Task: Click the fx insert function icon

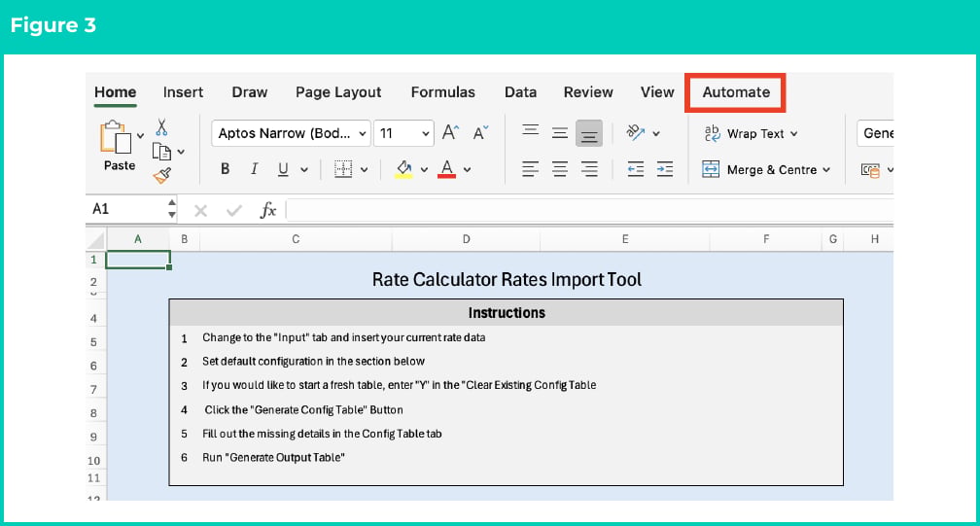Action: pos(268,210)
